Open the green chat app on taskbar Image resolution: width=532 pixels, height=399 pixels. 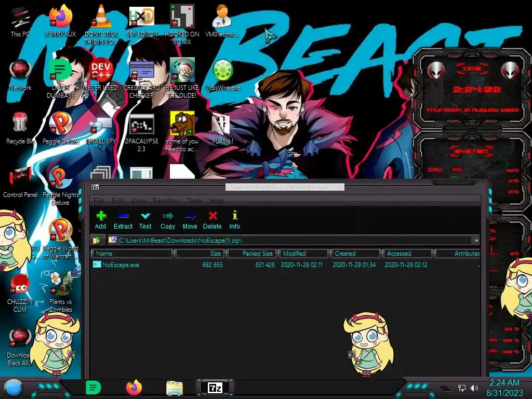(94, 388)
